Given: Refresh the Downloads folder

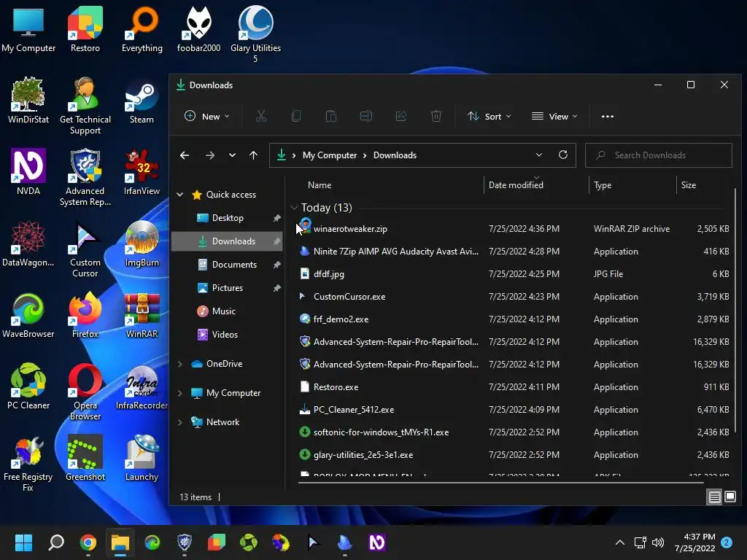Looking at the screenshot, I should (x=562, y=155).
